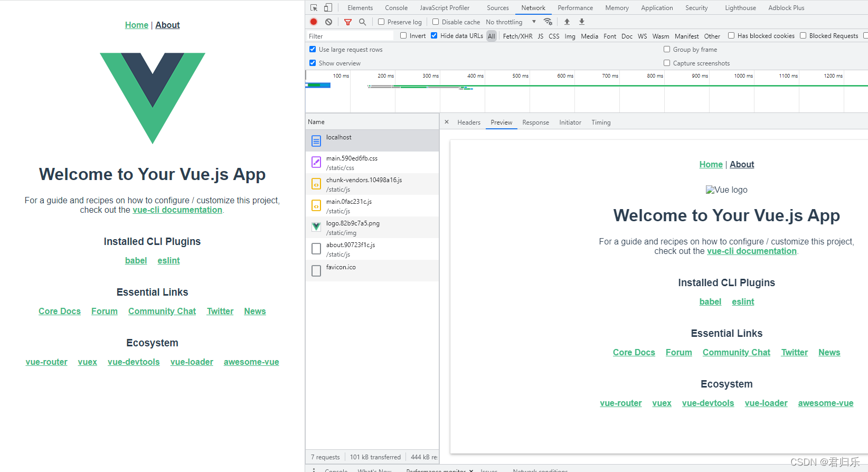
Task: Click the favicon.ico file icon
Action: [316, 271]
